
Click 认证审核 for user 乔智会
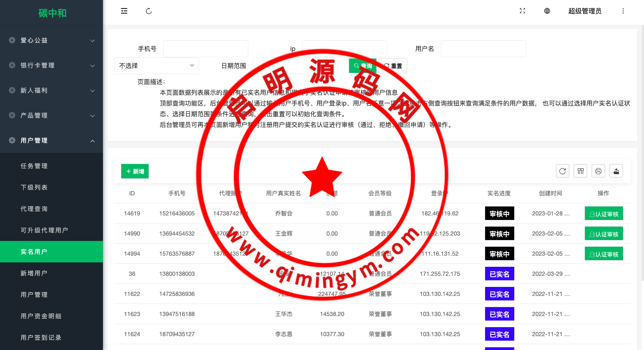[x=604, y=214]
